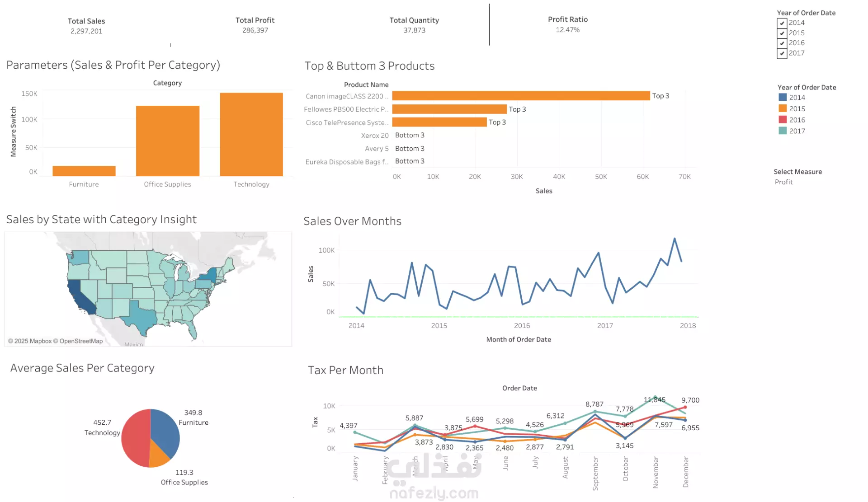The image size is (868, 502).
Task: Select the Canon imageCLASS top product bar
Action: click(x=521, y=96)
